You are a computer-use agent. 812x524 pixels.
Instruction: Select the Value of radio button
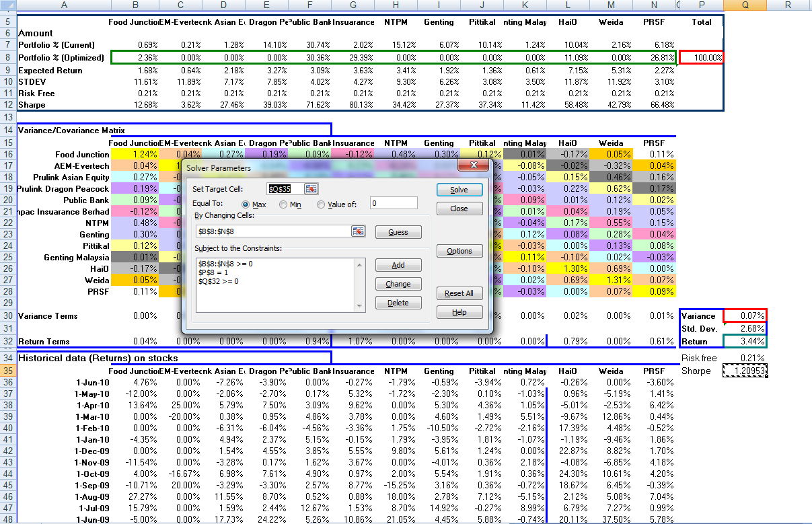click(320, 204)
